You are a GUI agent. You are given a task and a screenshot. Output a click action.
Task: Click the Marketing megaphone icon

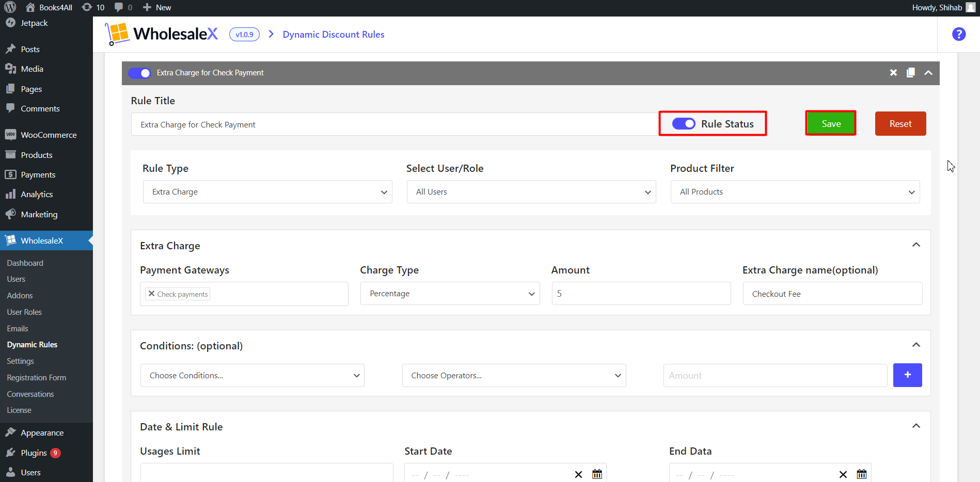10,214
